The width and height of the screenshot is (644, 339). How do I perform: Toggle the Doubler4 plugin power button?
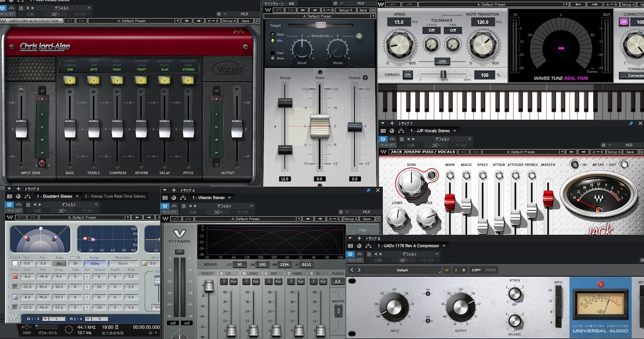10,204
